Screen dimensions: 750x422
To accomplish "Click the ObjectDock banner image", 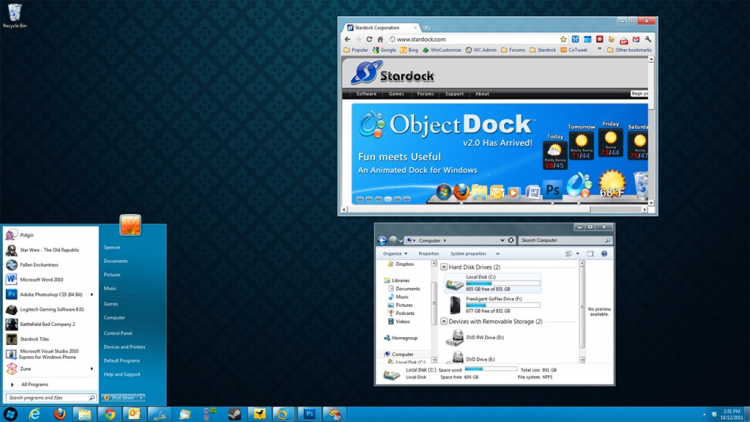I will pos(500,153).
